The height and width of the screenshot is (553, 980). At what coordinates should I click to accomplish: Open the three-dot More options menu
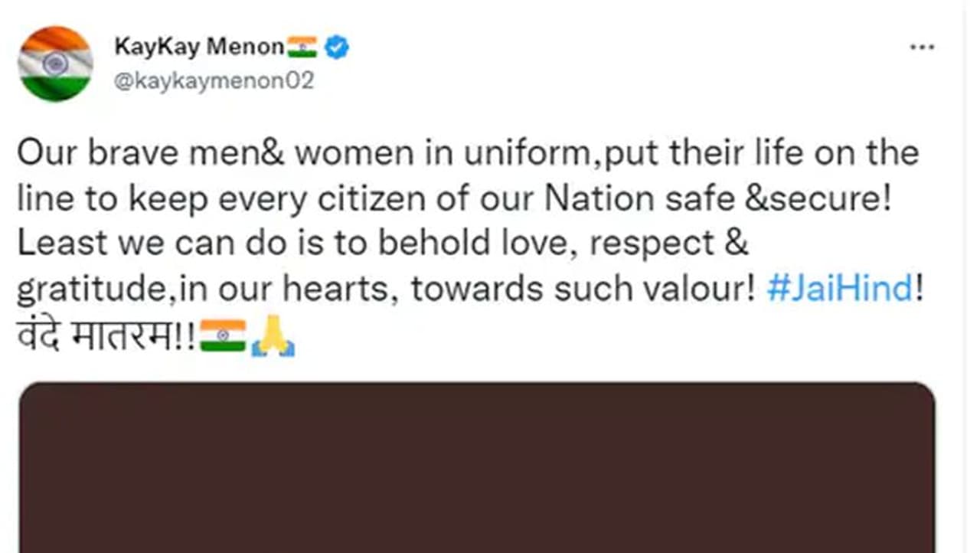tap(921, 47)
